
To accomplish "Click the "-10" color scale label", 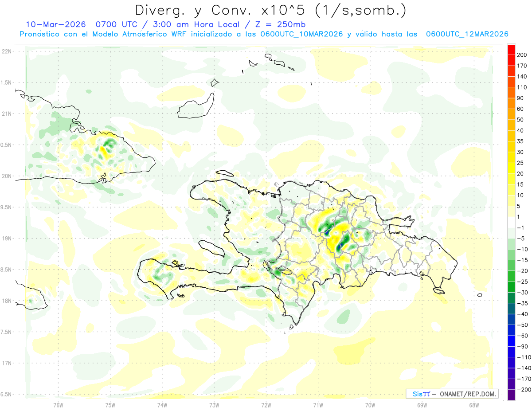I will 522,249.
